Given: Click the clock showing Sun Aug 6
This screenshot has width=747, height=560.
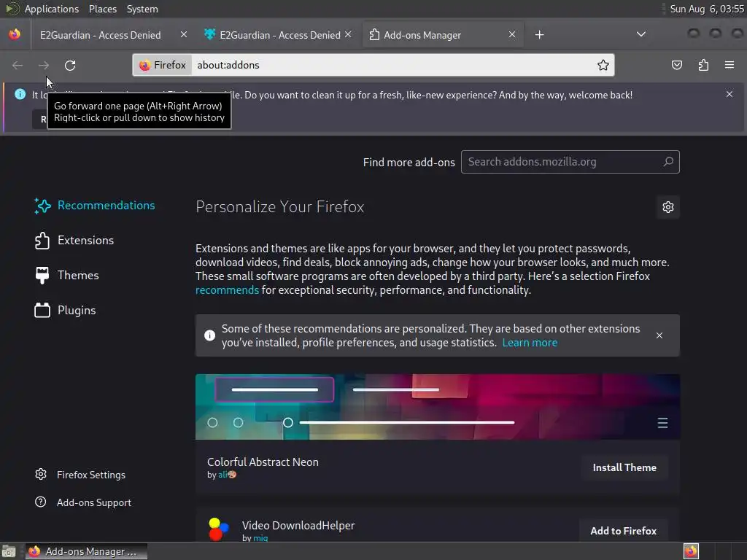Looking at the screenshot, I should point(706,9).
